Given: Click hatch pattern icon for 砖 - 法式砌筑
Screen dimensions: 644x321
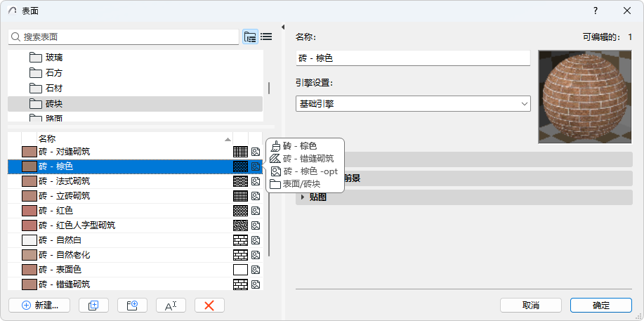Looking at the screenshot, I should tap(240, 181).
